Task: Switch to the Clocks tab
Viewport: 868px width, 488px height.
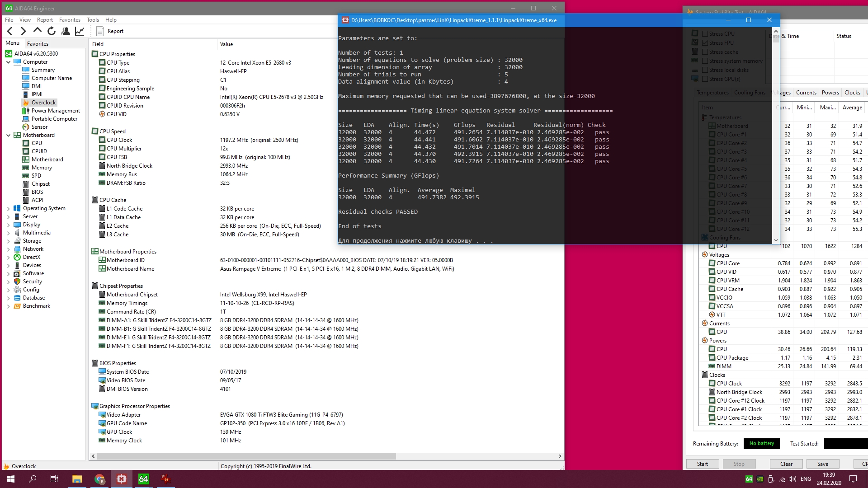Action: 852,93
